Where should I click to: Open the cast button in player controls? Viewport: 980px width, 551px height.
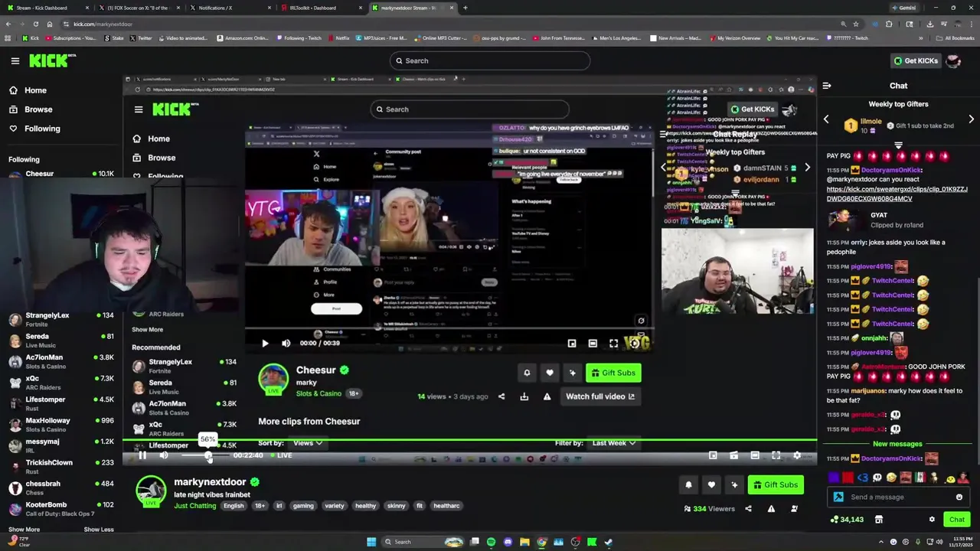(733, 455)
